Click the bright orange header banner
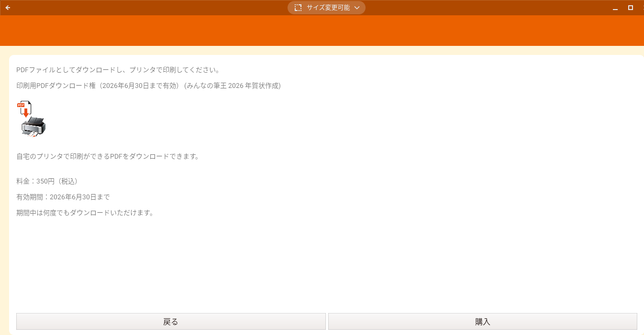644x335 pixels. [x=322, y=31]
